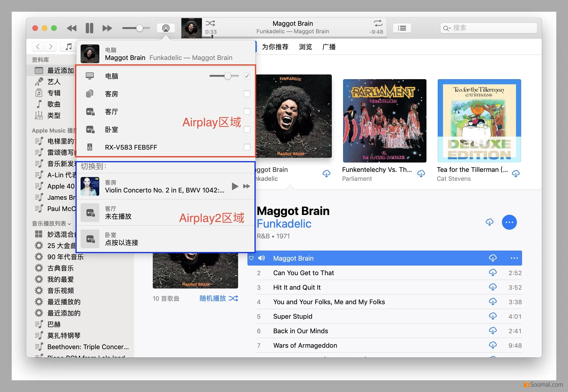Image resolution: width=568 pixels, height=392 pixels.
Task: Click the 客房 HomePod speaker icon
Action: pos(90,94)
